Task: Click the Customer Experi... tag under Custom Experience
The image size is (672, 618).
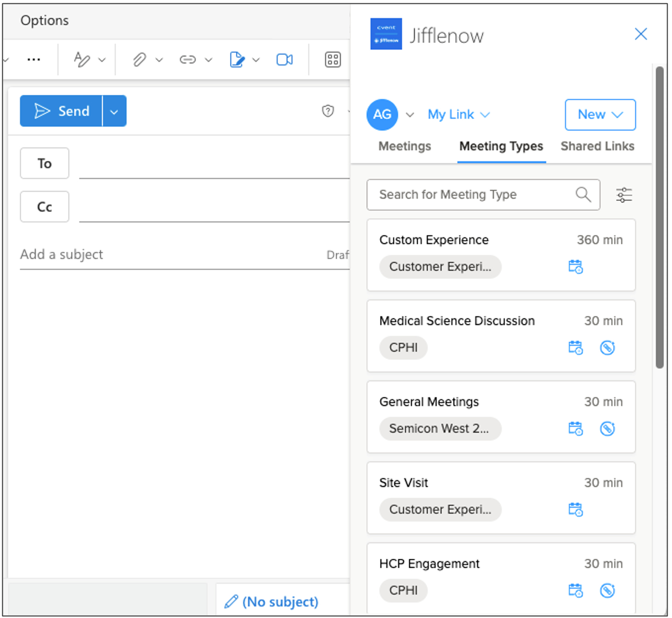Action: click(440, 267)
